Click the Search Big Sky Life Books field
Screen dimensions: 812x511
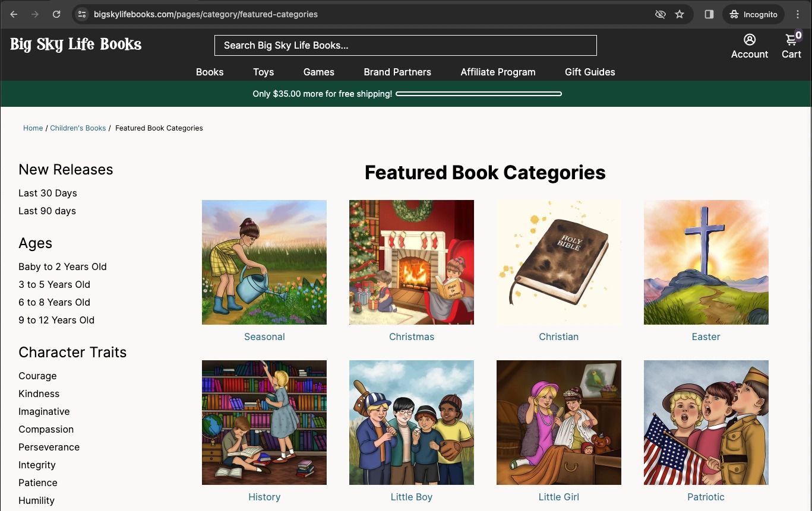coord(406,46)
